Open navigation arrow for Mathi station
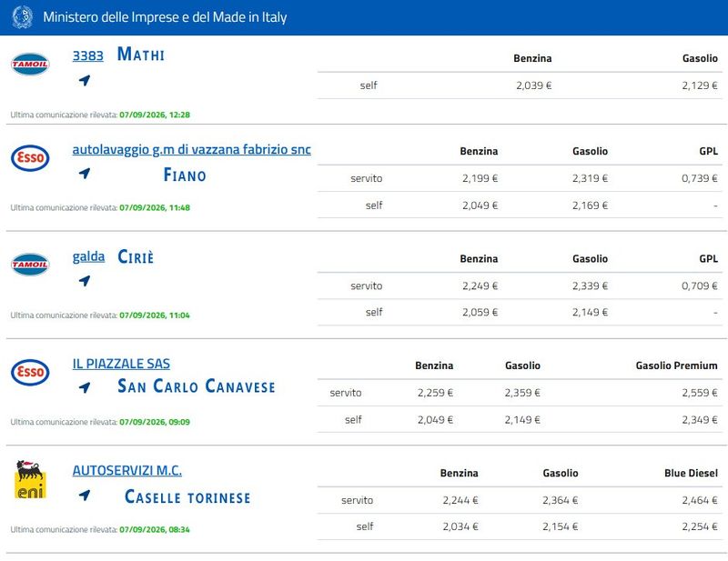Image resolution: width=728 pixels, height=561 pixels. 85,80
